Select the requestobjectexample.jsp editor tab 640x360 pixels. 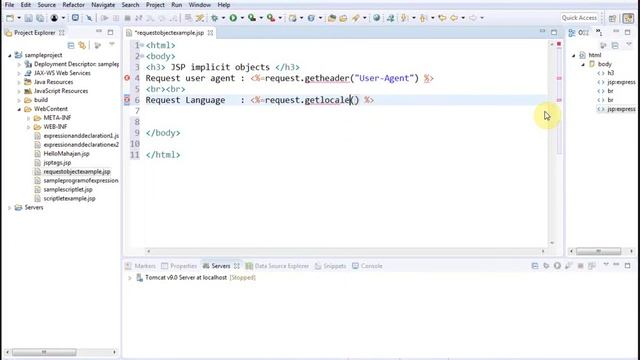[169, 33]
